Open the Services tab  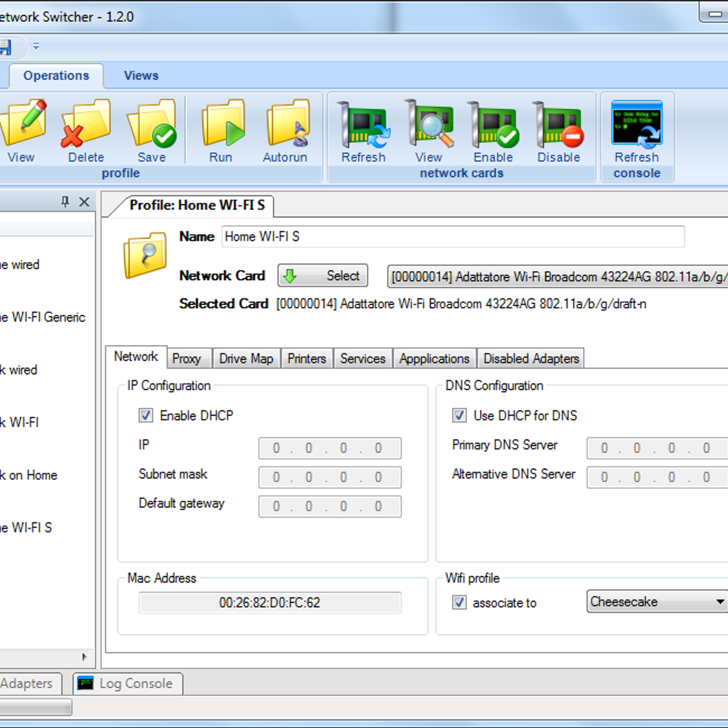tap(363, 359)
